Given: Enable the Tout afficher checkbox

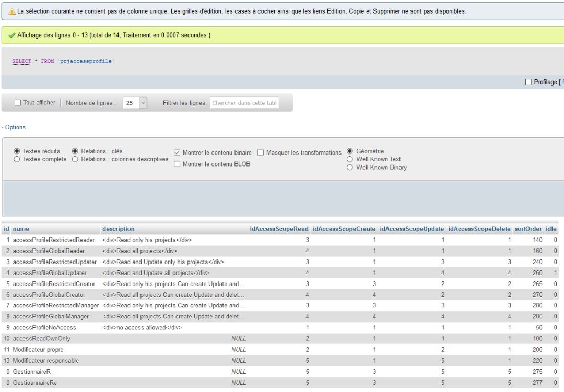Looking at the screenshot, I should (18, 103).
